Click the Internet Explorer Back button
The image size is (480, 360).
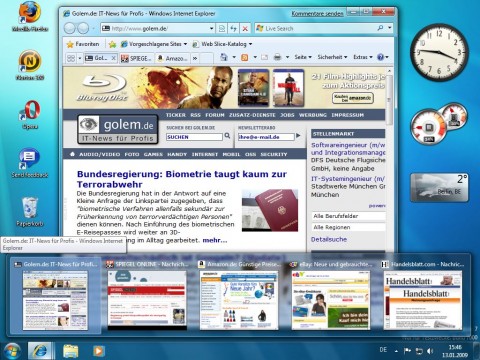pyautogui.click(x=70, y=28)
